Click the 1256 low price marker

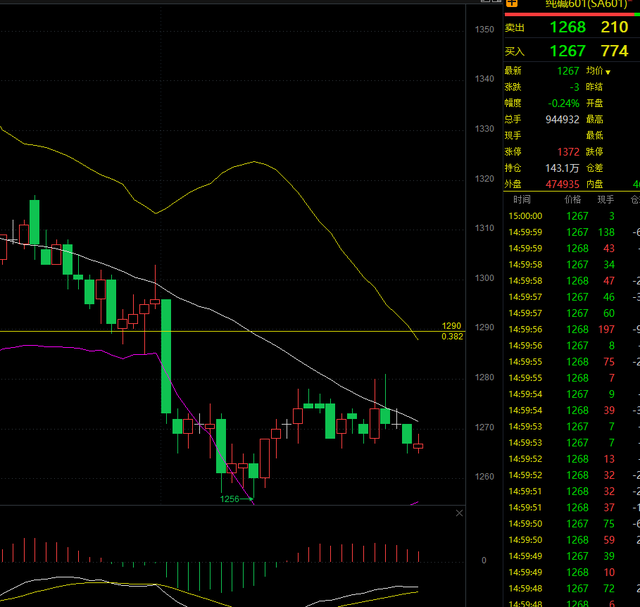(x=231, y=498)
